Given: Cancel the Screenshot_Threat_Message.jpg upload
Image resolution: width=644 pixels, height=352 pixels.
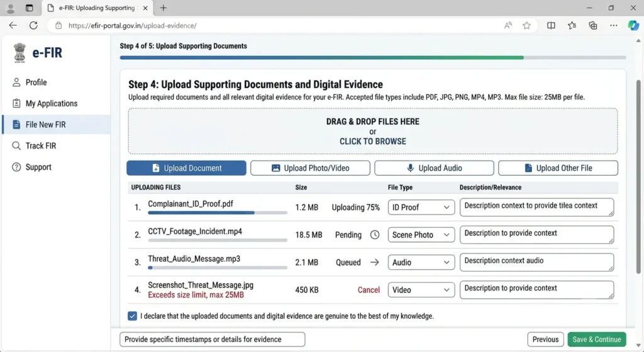Looking at the screenshot, I should [369, 290].
